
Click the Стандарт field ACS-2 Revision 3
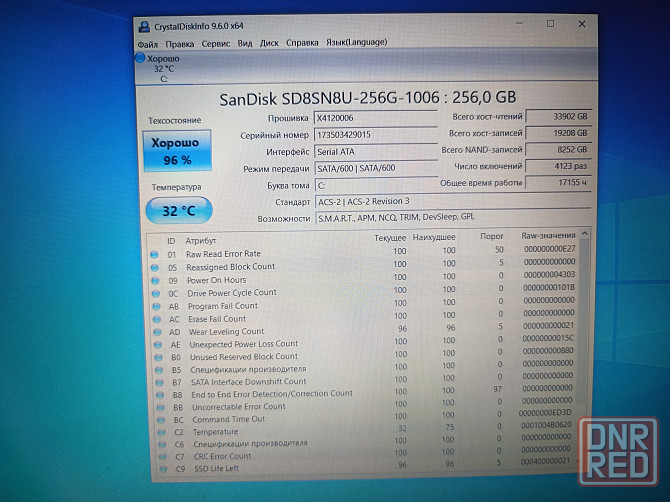click(x=453, y=201)
